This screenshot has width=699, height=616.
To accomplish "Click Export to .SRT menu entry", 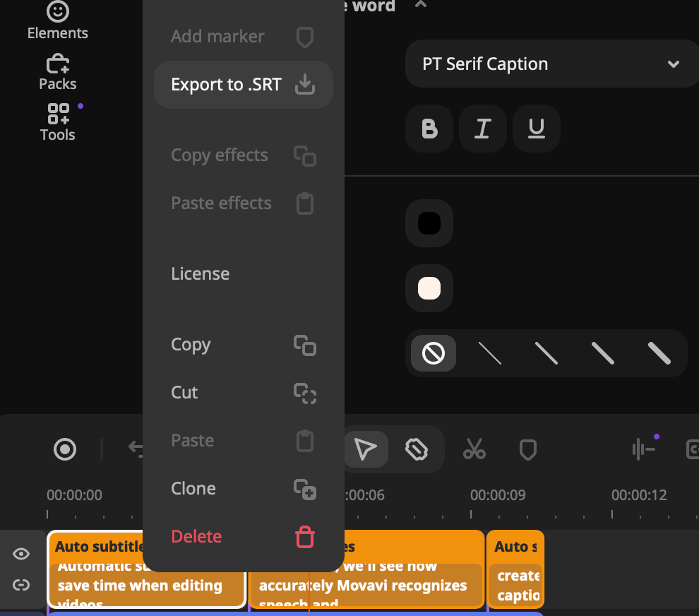I will click(244, 85).
